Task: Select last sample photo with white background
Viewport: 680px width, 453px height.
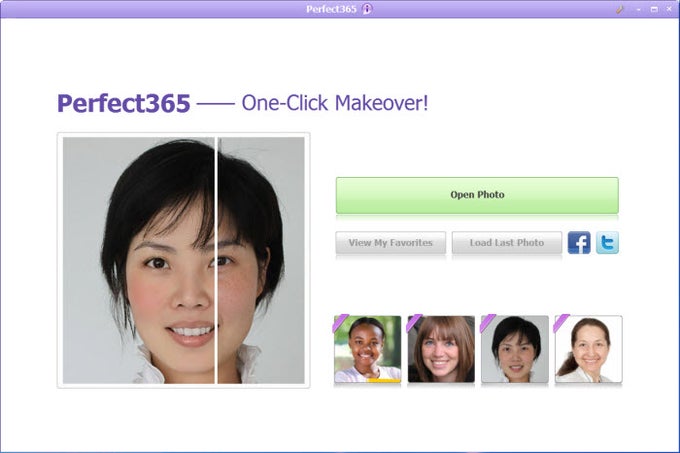Action: point(588,349)
